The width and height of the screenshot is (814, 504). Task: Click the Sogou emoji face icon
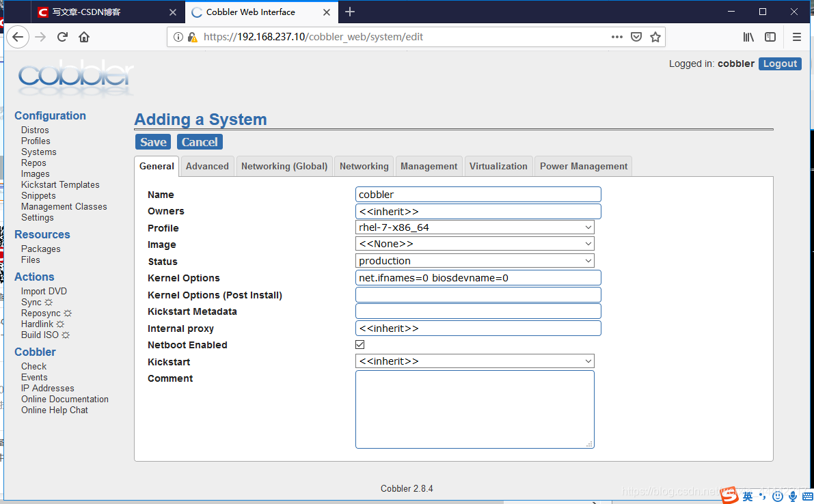tap(777, 496)
